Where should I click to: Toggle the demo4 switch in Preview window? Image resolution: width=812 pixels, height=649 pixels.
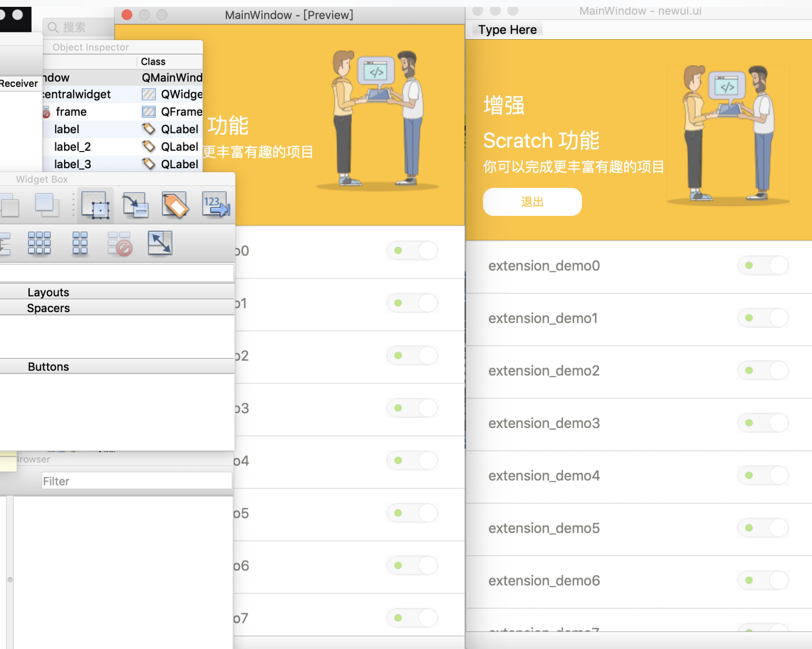pyautogui.click(x=412, y=460)
